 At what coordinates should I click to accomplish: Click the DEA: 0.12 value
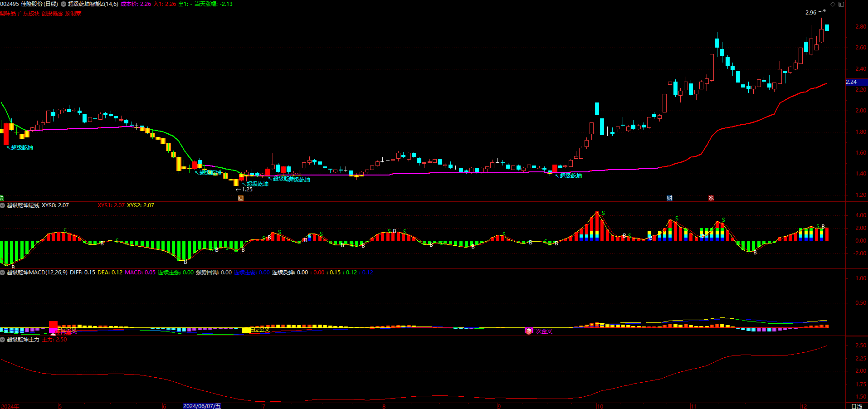click(x=110, y=273)
